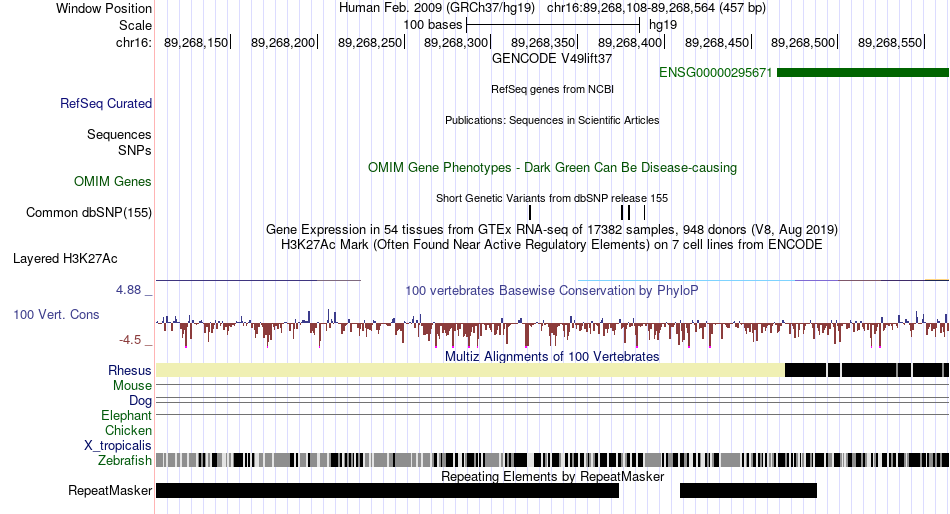Click the Elephant species label

(x=126, y=416)
